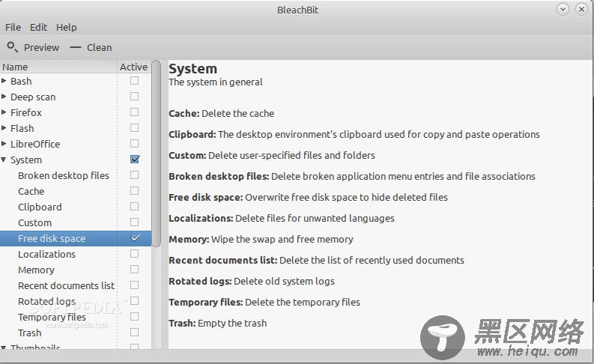Expand the LibreOffice tree arrow
The height and width of the screenshot is (364, 594).
[x=4, y=144]
